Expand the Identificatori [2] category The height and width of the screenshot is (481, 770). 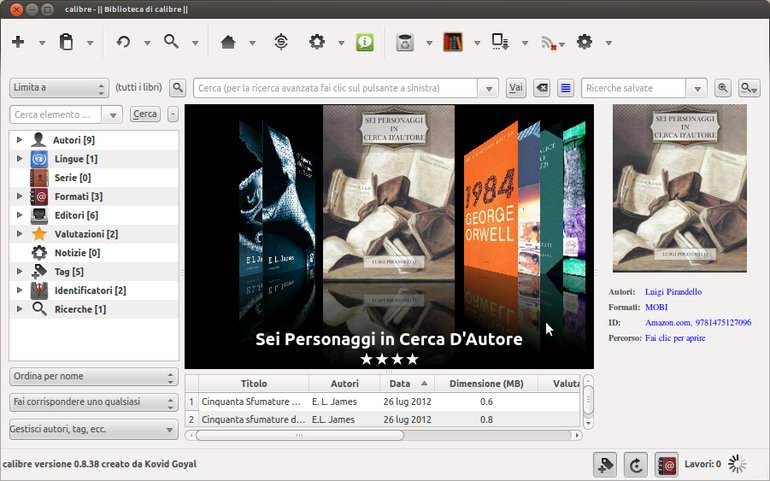(x=19, y=290)
